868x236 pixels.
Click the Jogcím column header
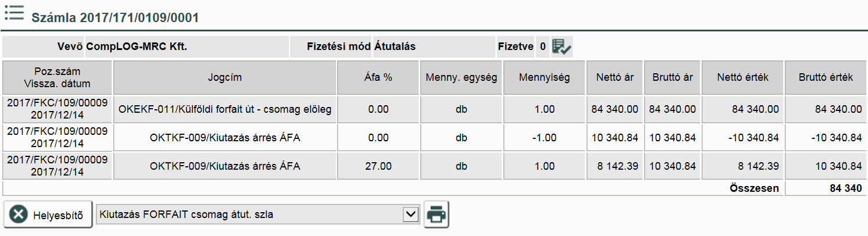tap(224, 77)
